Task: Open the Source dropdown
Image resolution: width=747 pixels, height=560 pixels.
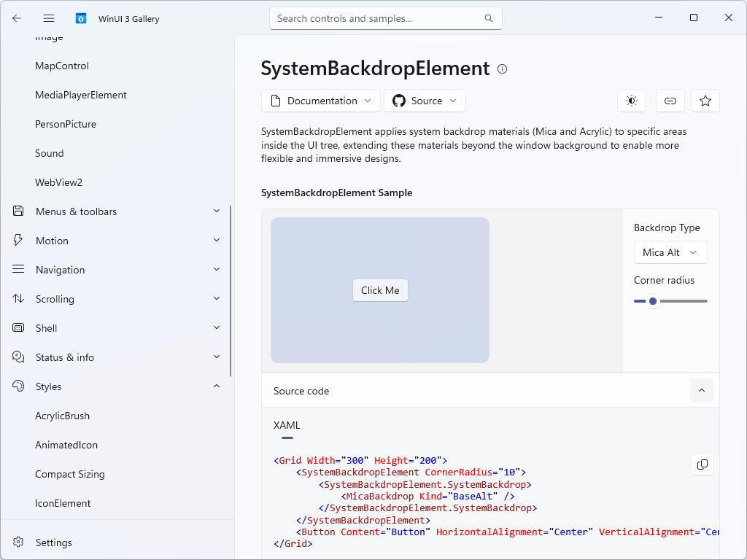Action: pos(425,101)
